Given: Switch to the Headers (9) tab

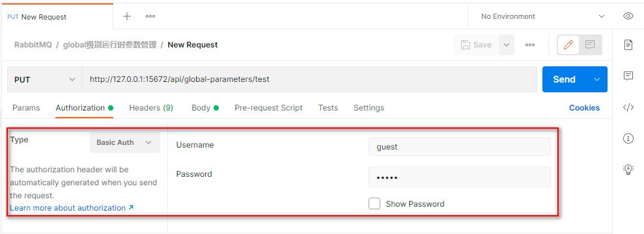Looking at the screenshot, I should tap(151, 108).
